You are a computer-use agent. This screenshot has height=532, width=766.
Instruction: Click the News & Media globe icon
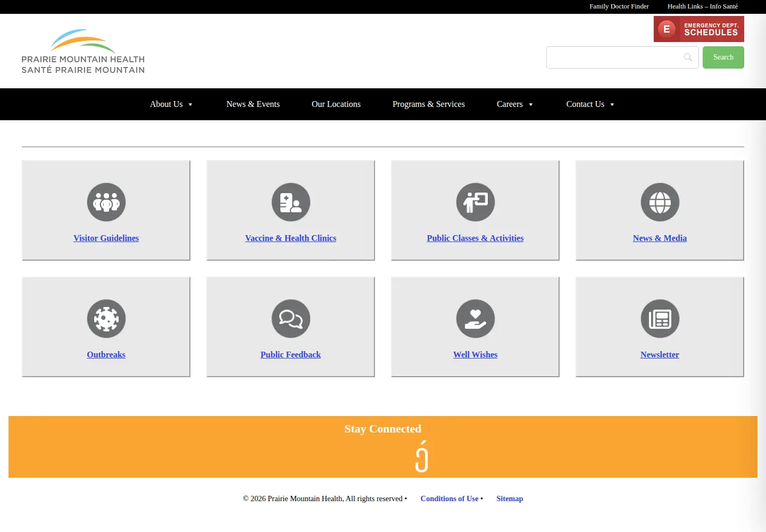660,202
